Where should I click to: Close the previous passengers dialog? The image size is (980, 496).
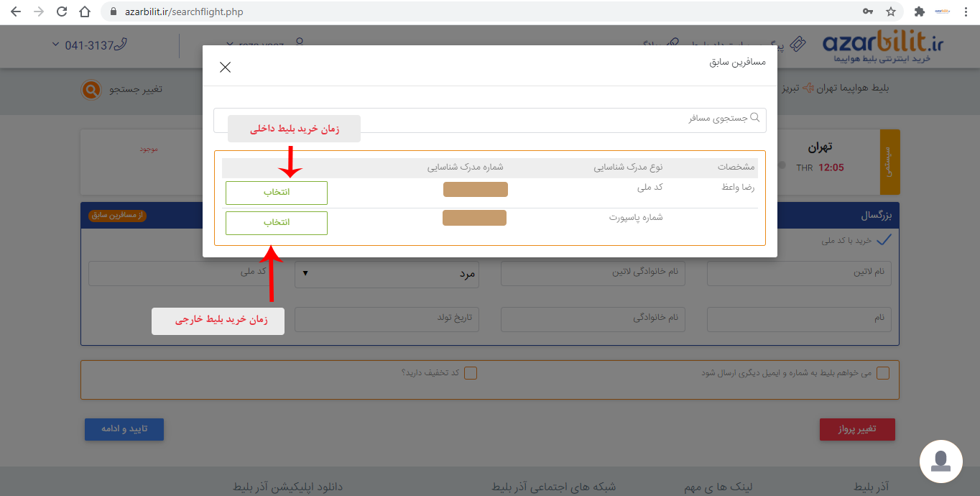tap(225, 68)
